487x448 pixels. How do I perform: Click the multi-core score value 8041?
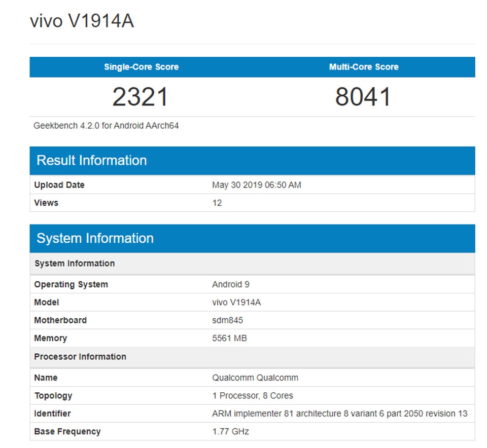pos(363,96)
